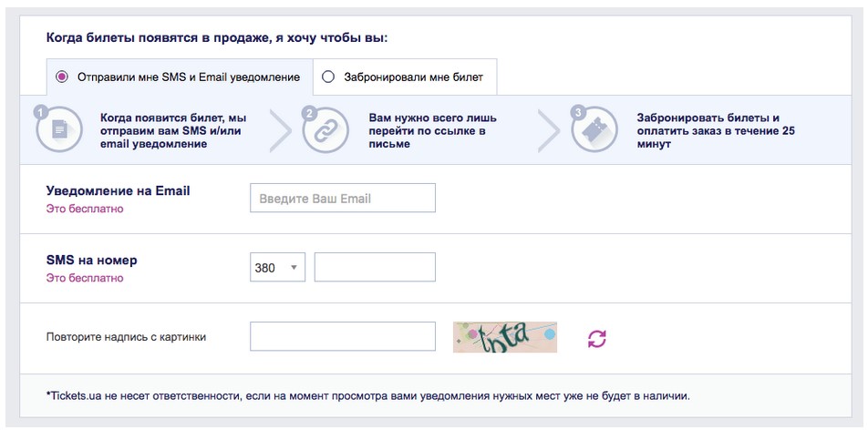The image size is (868, 430).
Task: Click the step 2 link chain icon
Action: click(x=325, y=130)
